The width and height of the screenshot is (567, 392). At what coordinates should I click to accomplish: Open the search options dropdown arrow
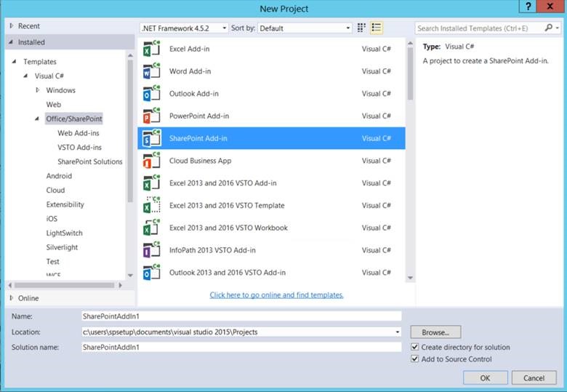click(x=558, y=28)
